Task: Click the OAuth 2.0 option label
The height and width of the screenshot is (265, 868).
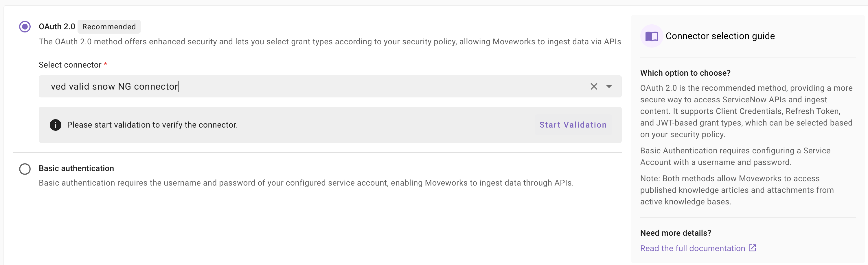Action: [57, 27]
